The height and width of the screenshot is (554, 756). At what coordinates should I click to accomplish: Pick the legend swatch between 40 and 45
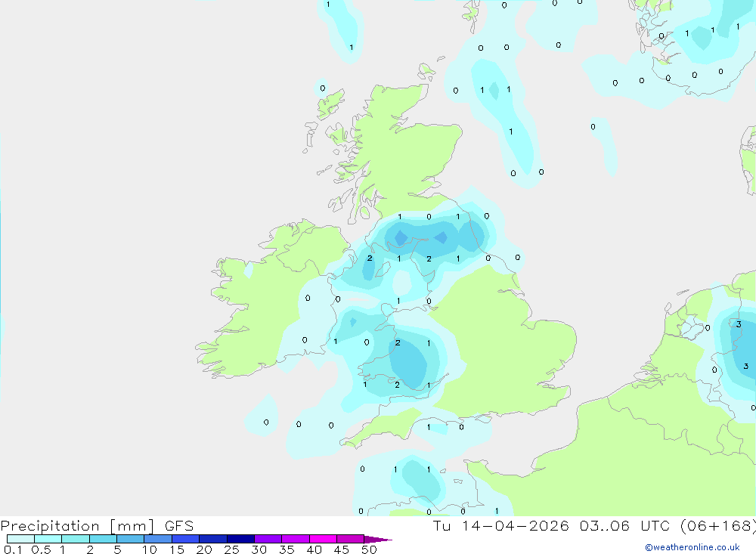pos(323,539)
